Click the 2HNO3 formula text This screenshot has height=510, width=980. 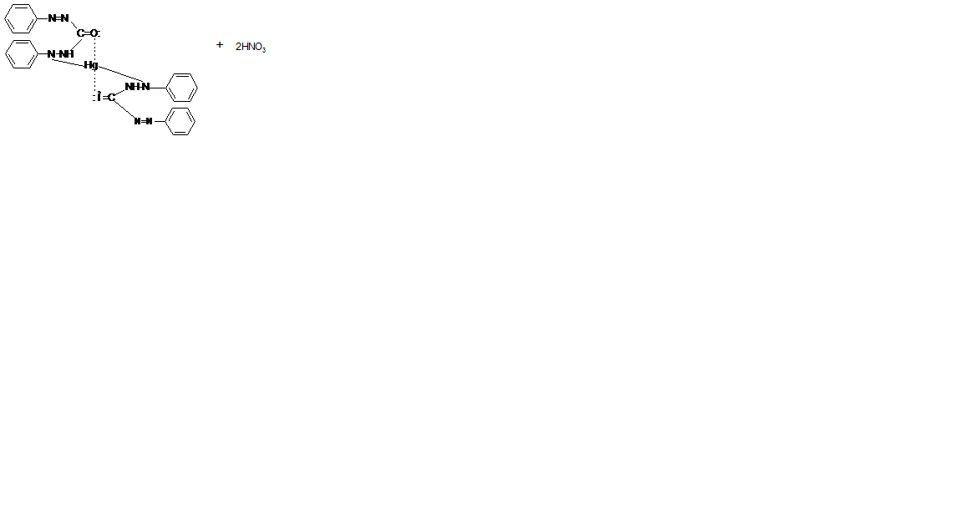[x=251, y=47]
